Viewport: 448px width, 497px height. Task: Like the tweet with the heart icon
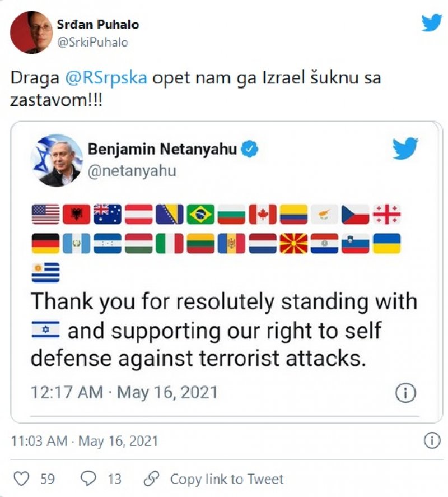(21, 479)
